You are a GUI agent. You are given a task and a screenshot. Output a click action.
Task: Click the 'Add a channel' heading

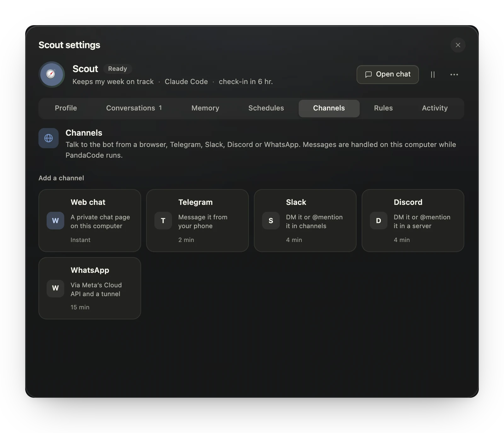[61, 178]
